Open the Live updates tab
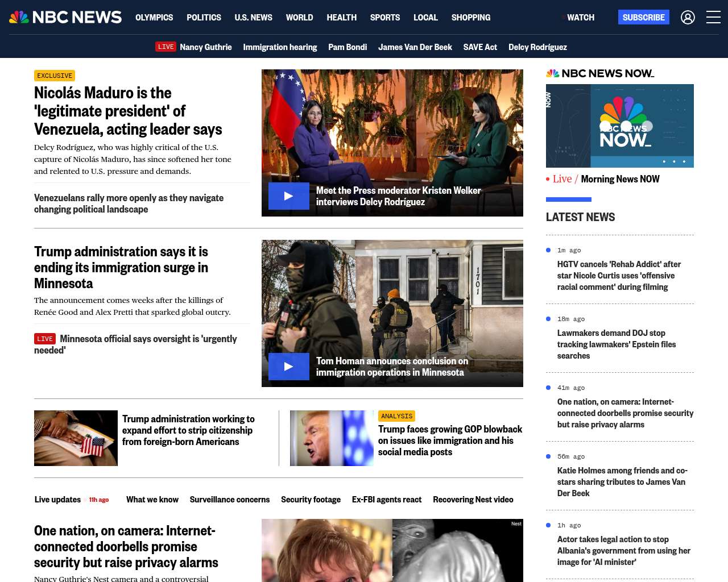This screenshot has width=728, height=582. point(57,500)
